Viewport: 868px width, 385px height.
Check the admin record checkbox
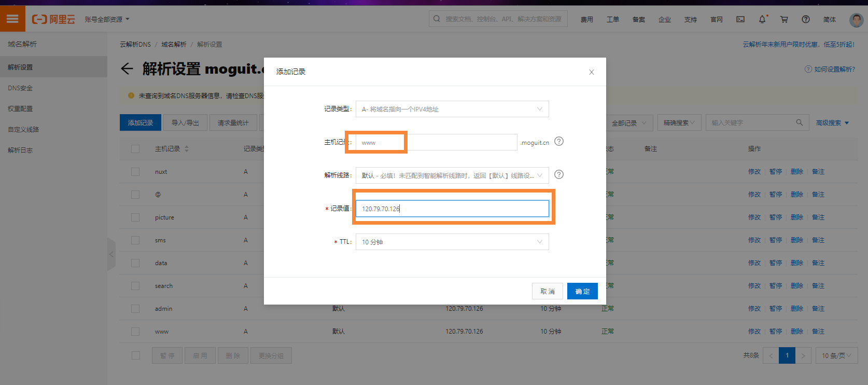click(x=135, y=309)
